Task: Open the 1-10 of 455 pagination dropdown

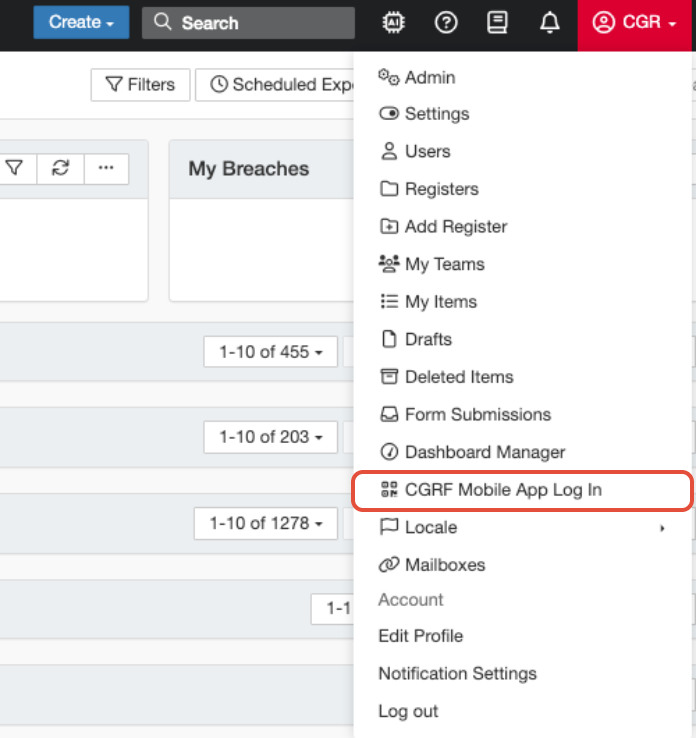Action: (x=271, y=352)
